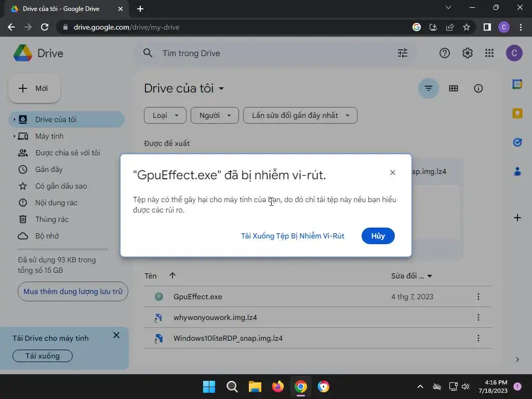Click the Mới new button
Screen dimensions: 532x399
point(34,88)
